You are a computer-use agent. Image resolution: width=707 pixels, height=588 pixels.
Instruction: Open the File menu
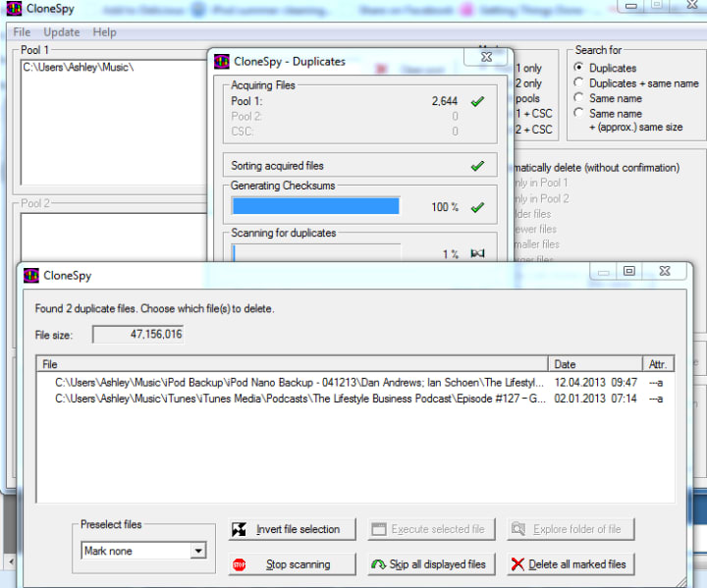pos(22,32)
